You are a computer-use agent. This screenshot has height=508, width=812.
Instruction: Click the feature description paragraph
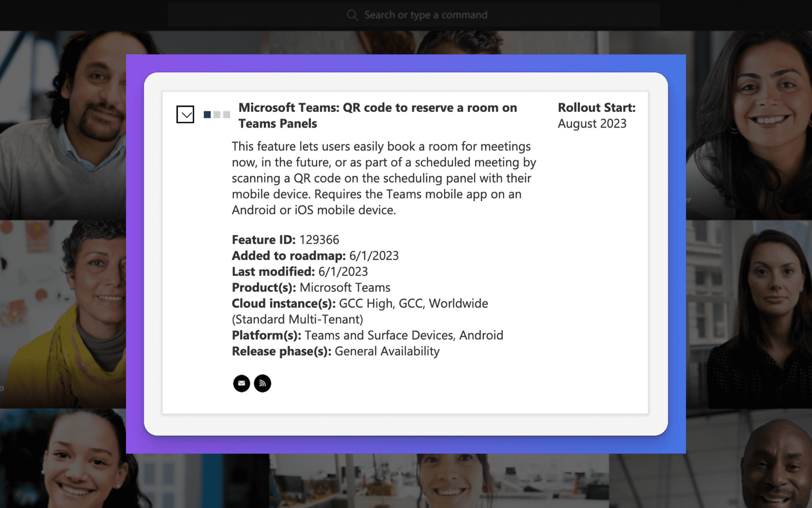coord(384,178)
